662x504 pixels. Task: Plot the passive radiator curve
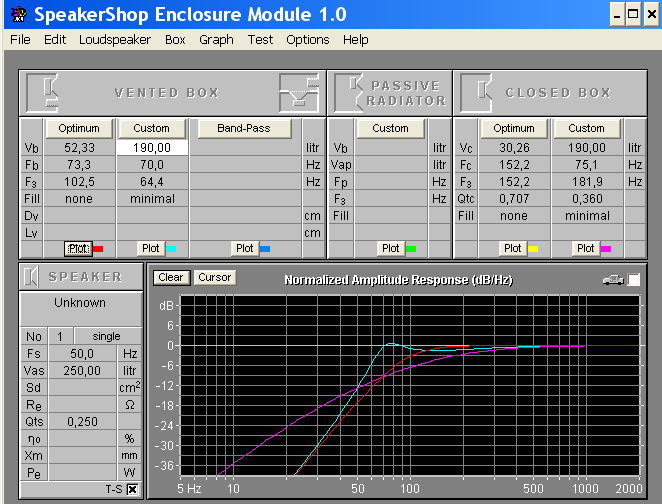click(391, 248)
